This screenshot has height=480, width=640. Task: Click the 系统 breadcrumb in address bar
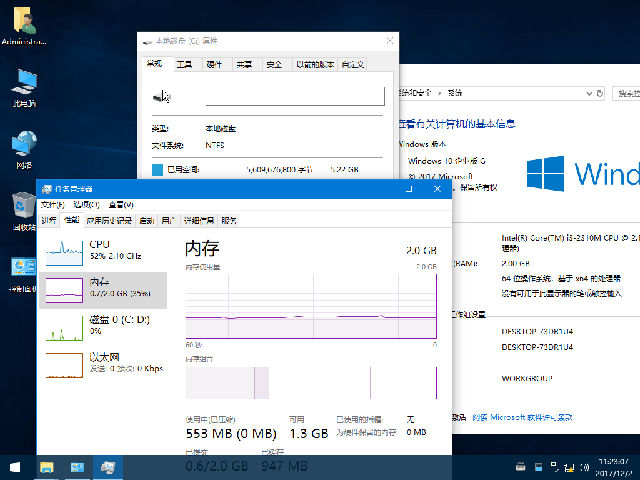point(454,93)
